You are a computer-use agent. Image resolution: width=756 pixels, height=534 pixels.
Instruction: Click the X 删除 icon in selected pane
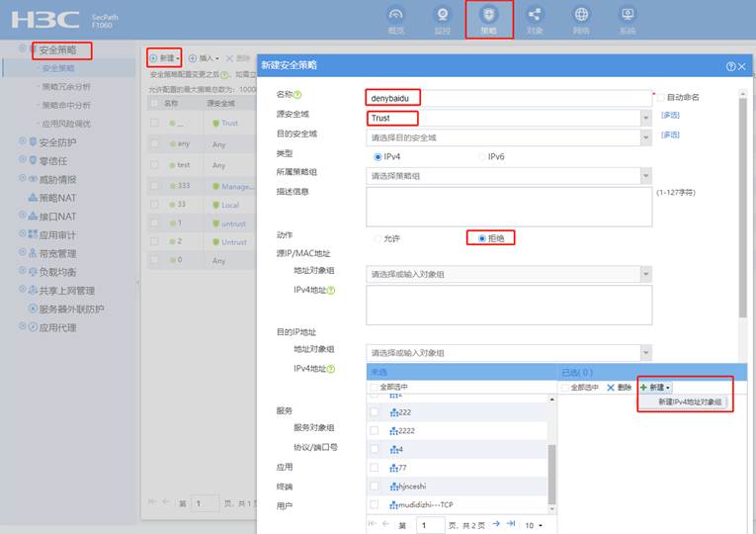(x=611, y=388)
